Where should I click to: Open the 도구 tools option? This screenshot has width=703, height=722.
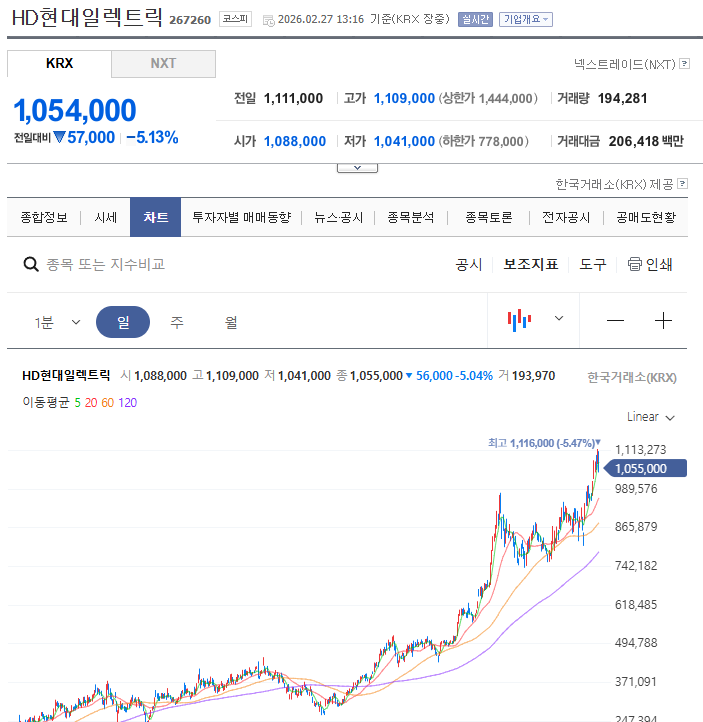[593, 264]
